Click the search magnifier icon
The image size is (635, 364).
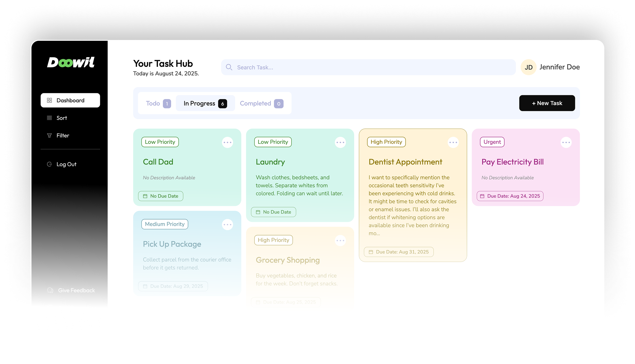coord(229,67)
